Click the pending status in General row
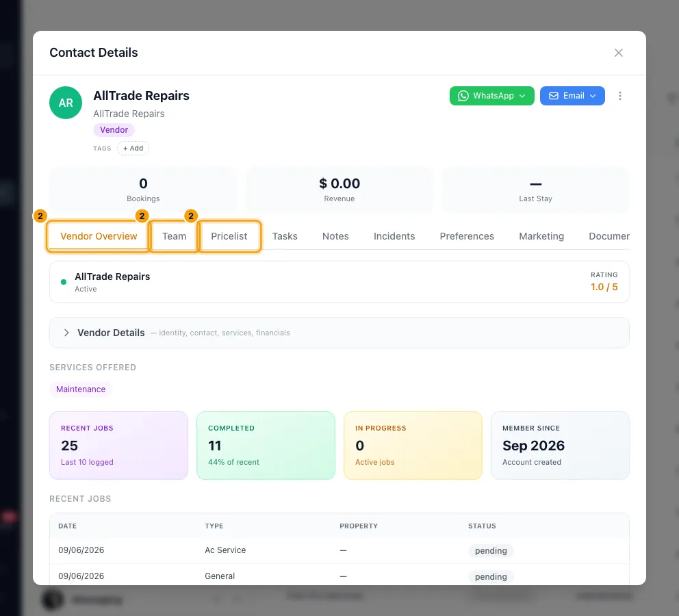This screenshot has width=679, height=616. (491, 576)
